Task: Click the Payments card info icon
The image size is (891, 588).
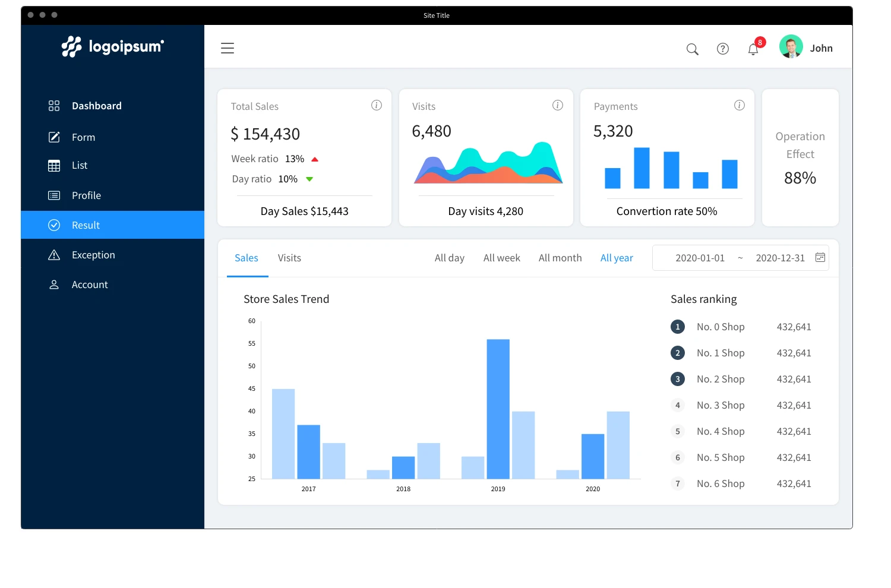Action: coord(739,105)
